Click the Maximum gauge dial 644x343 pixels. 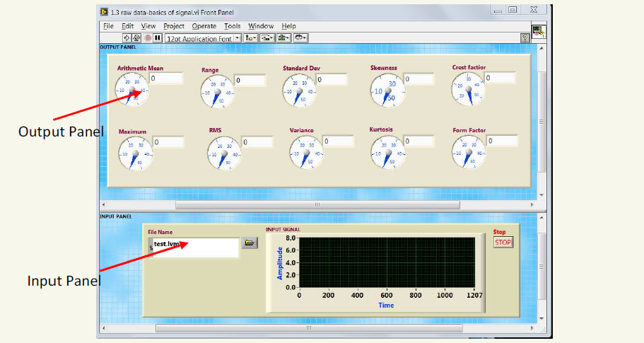point(136,153)
